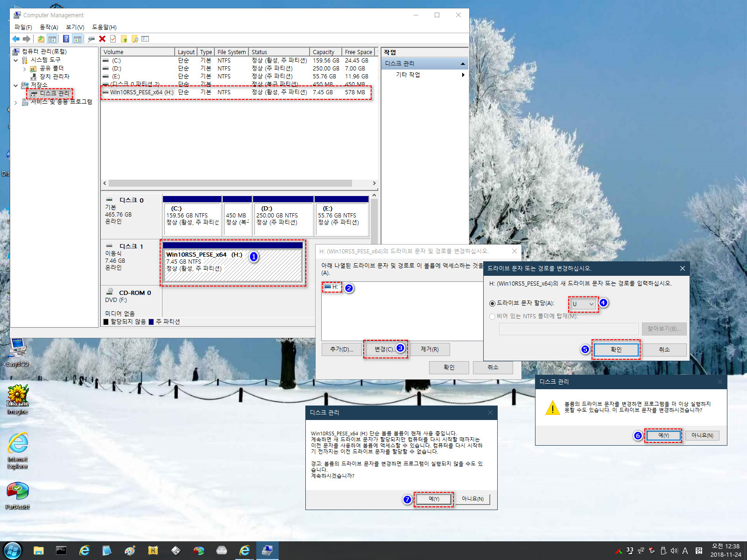This screenshot has height=560, width=747.
Task: Click the red X delete toolbar icon
Action: point(102,39)
